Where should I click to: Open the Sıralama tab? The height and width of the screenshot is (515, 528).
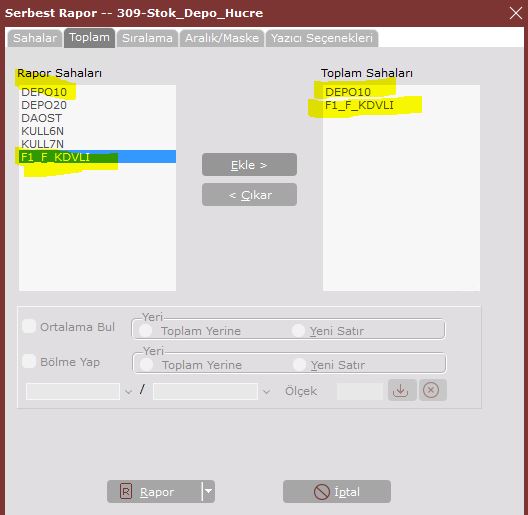pos(147,38)
